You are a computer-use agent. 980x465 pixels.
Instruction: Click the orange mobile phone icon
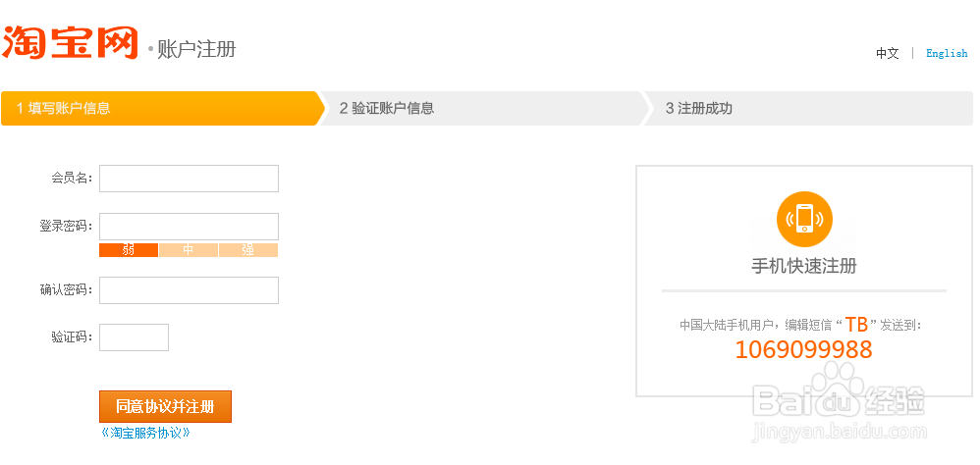804,219
